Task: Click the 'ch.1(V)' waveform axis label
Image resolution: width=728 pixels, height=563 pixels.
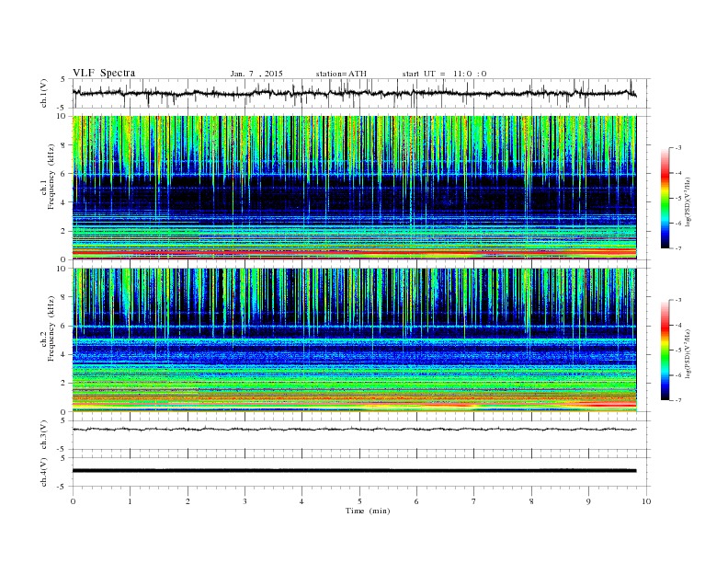Action: point(44,93)
